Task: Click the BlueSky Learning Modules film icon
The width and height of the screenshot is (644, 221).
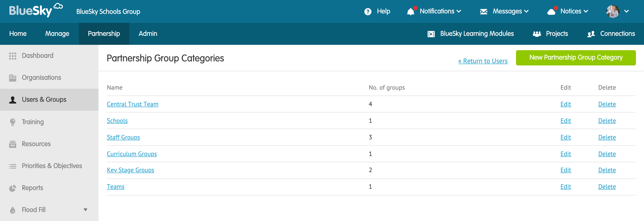Action: (x=431, y=34)
